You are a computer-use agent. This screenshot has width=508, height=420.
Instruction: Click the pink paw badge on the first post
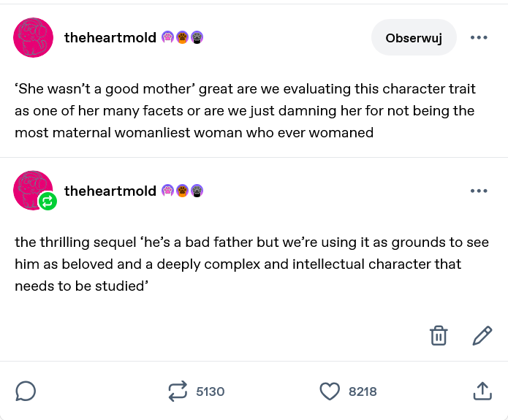tap(167, 37)
